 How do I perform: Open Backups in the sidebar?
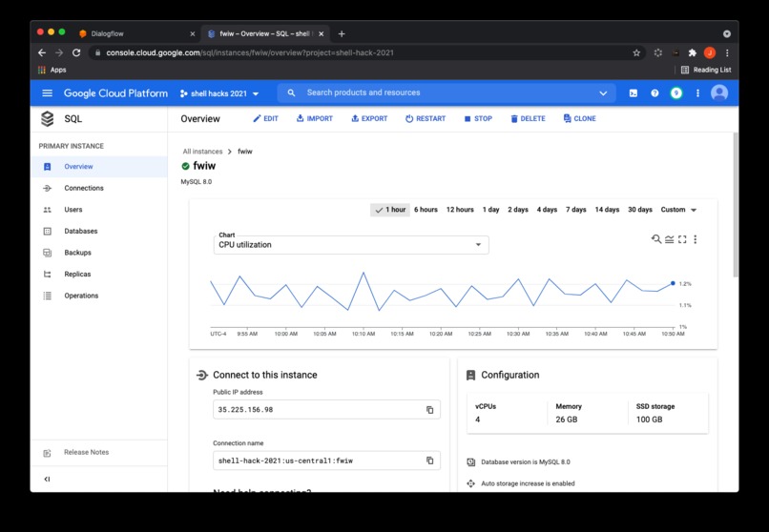[x=99, y=253]
